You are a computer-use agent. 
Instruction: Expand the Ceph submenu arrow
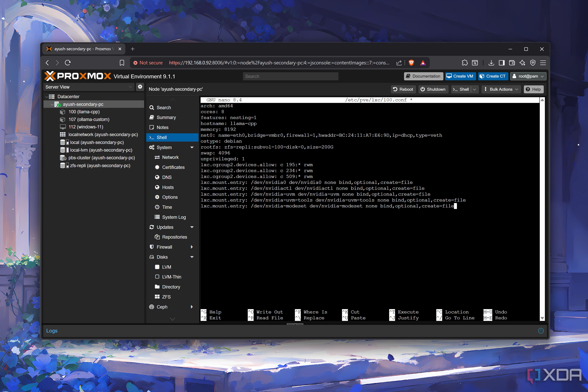tap(192, 307)
